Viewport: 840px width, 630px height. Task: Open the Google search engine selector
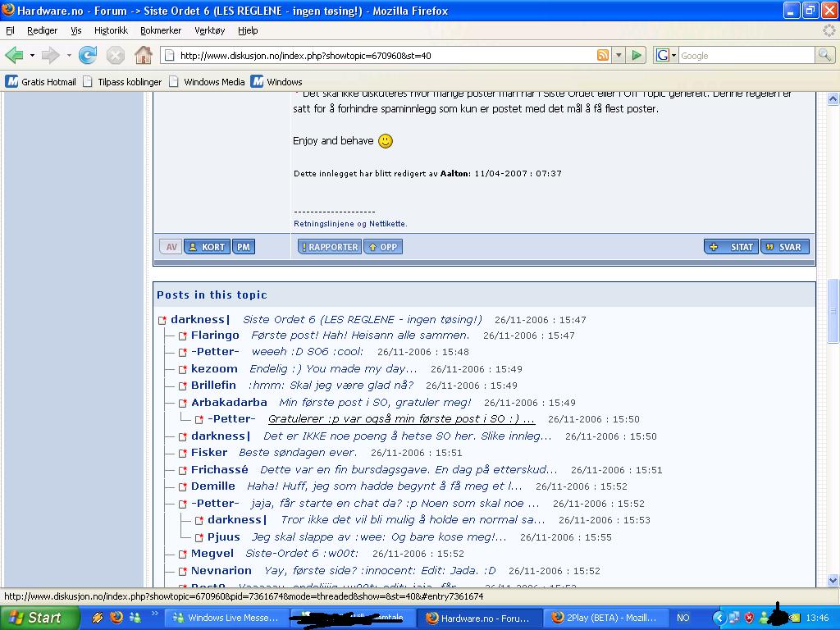666,55
